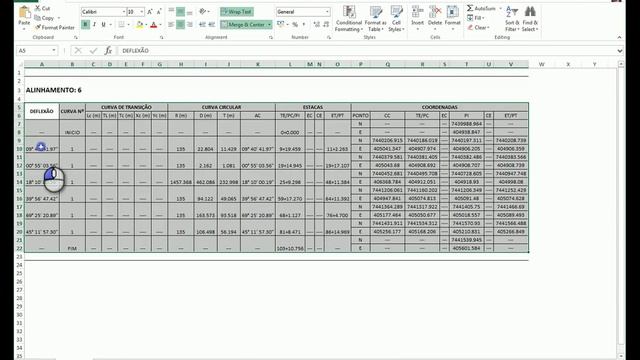
Task: Select row 25 header
Action: 19,273
